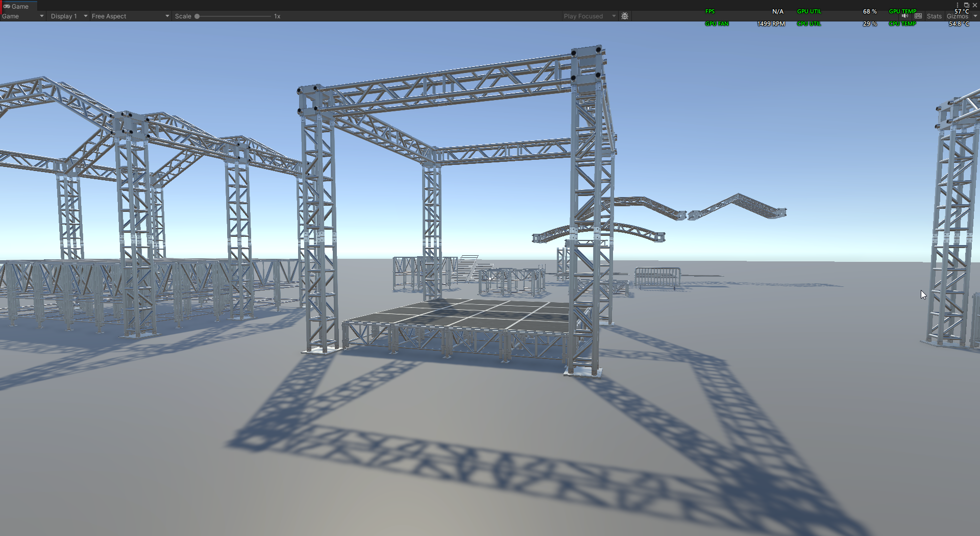Click the Scale value 1x
The image size is (980, 536).
[x=277, y=16]
